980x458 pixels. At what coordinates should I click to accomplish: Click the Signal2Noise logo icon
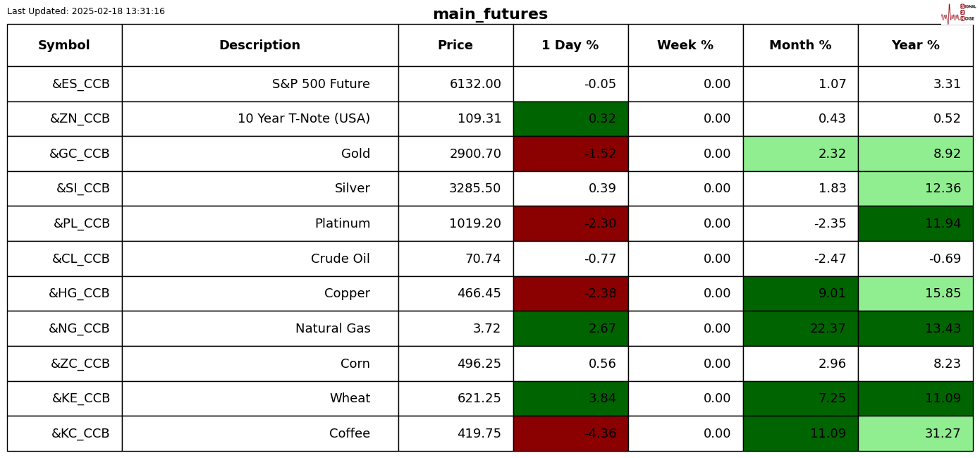click(957, 13)
